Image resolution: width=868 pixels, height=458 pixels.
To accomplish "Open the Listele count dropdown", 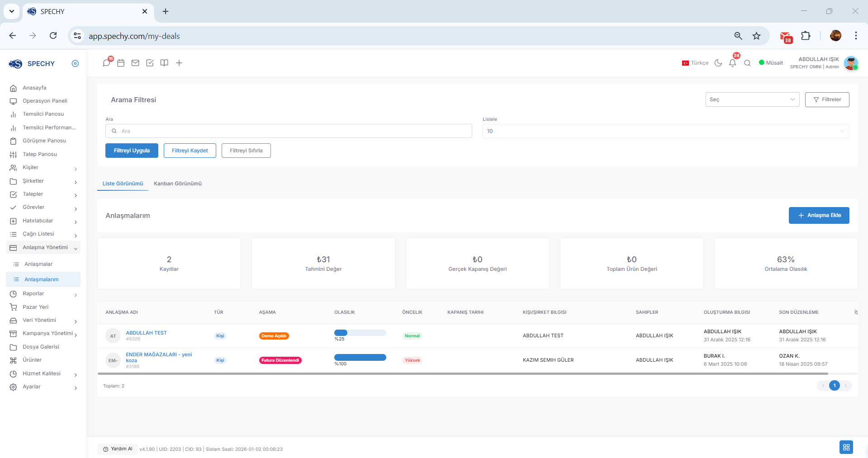I will click(666, 131).
